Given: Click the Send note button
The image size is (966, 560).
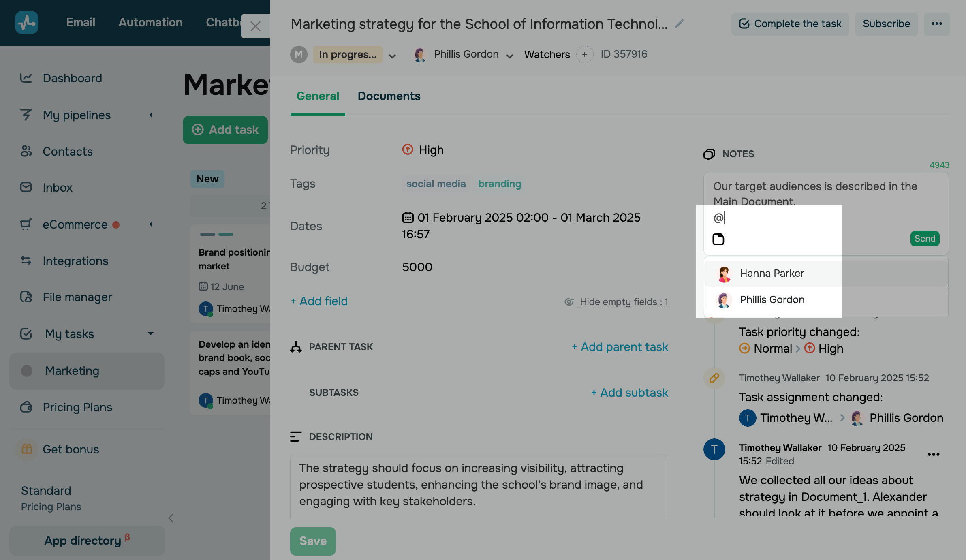Looking at the screenshot, I should (x=925, y=239).
